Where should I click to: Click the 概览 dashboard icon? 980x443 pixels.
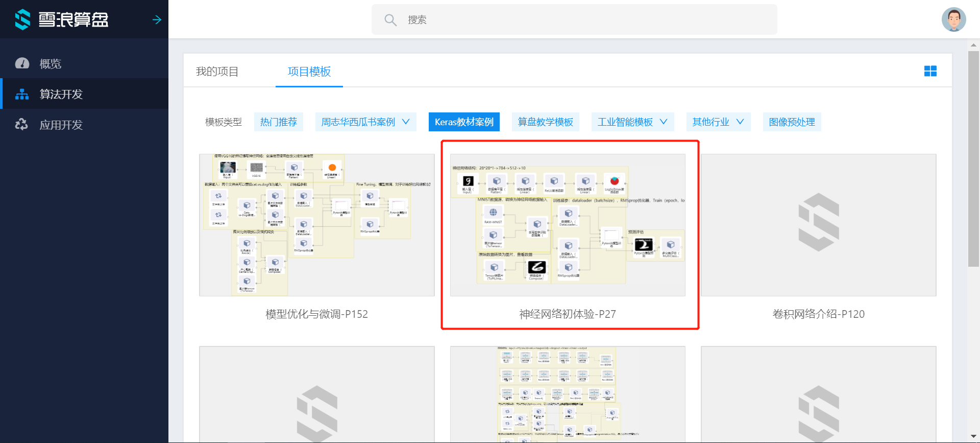tap(22, 63)
